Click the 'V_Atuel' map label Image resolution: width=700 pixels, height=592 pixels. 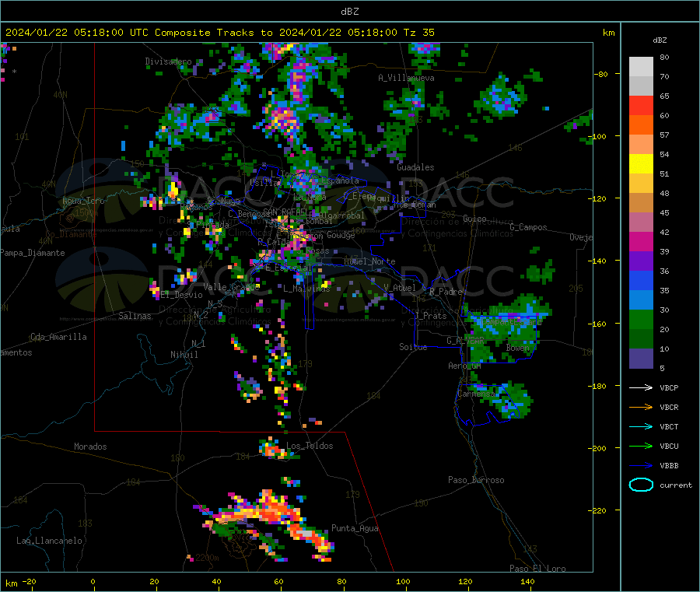point(400,288)
